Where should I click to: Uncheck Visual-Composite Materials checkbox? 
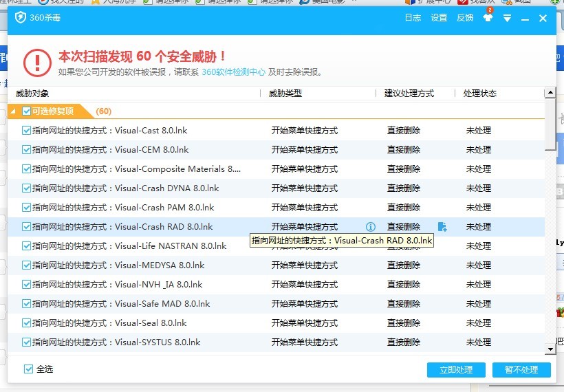[x=26, y=168]
